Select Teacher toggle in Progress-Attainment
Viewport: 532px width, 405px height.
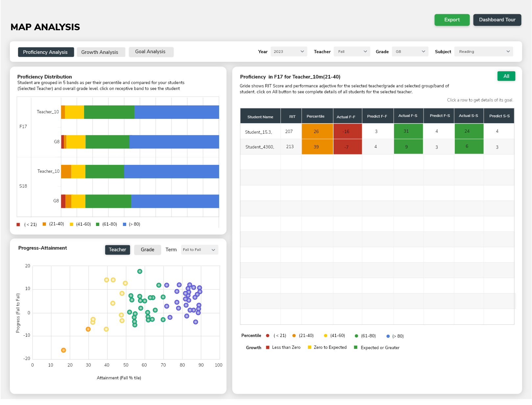(118, 250)
